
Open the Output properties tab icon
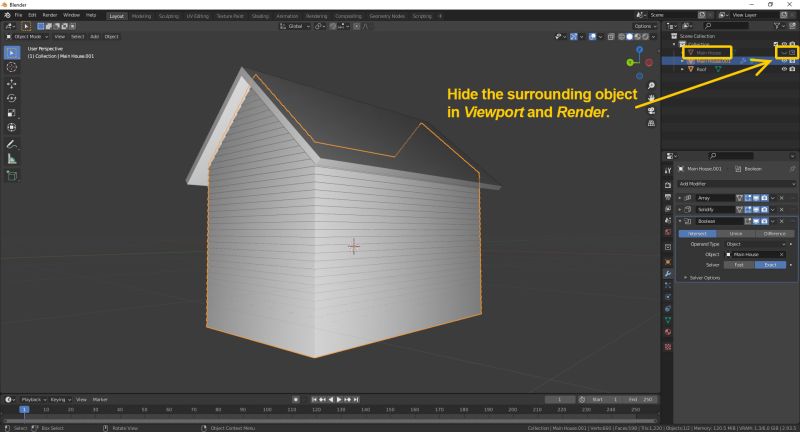coord(668,197)
